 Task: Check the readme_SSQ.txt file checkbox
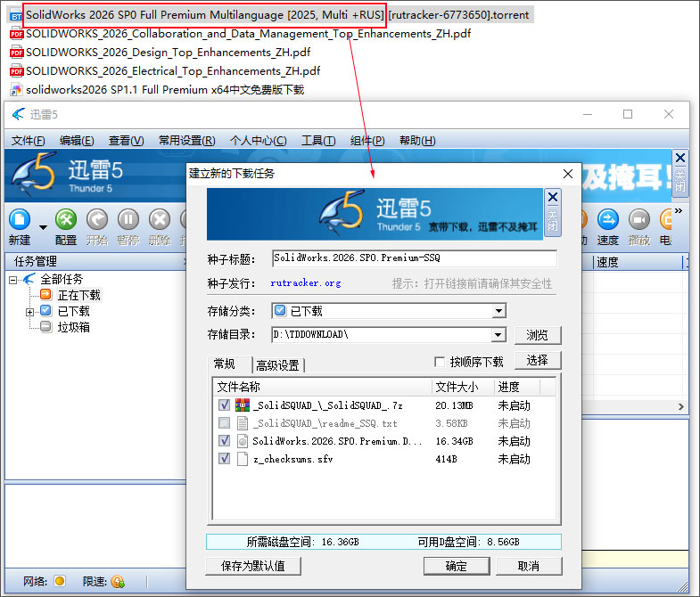click(x=224, y=423)
